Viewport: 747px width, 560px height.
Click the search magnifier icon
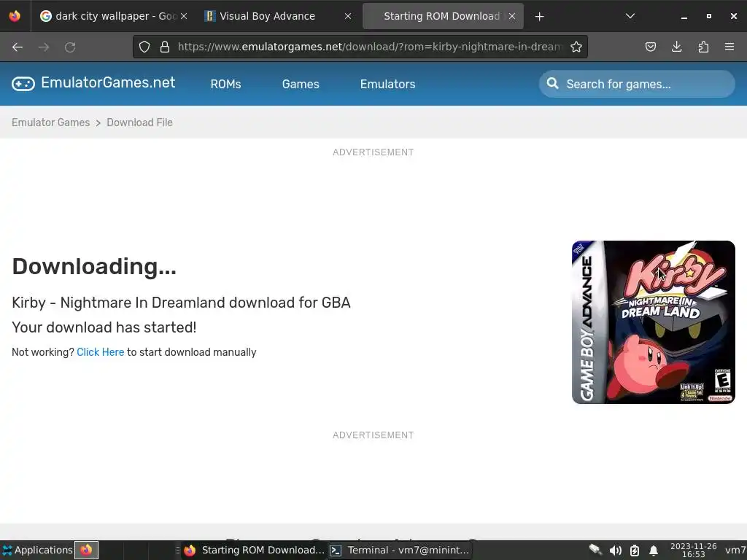pos(553,83)
